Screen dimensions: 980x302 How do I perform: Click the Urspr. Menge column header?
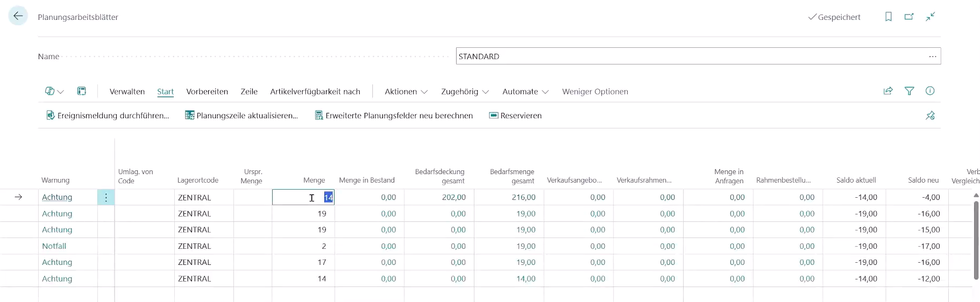tap(252, 176)
